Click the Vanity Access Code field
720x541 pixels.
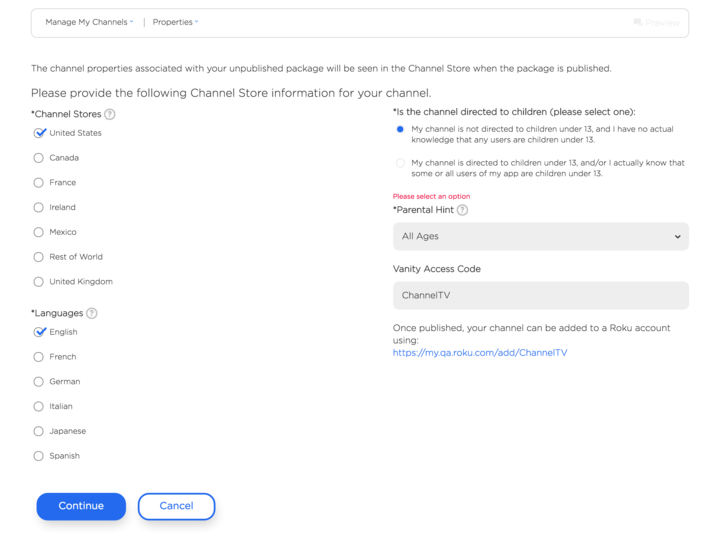click(x=540, y=296)
